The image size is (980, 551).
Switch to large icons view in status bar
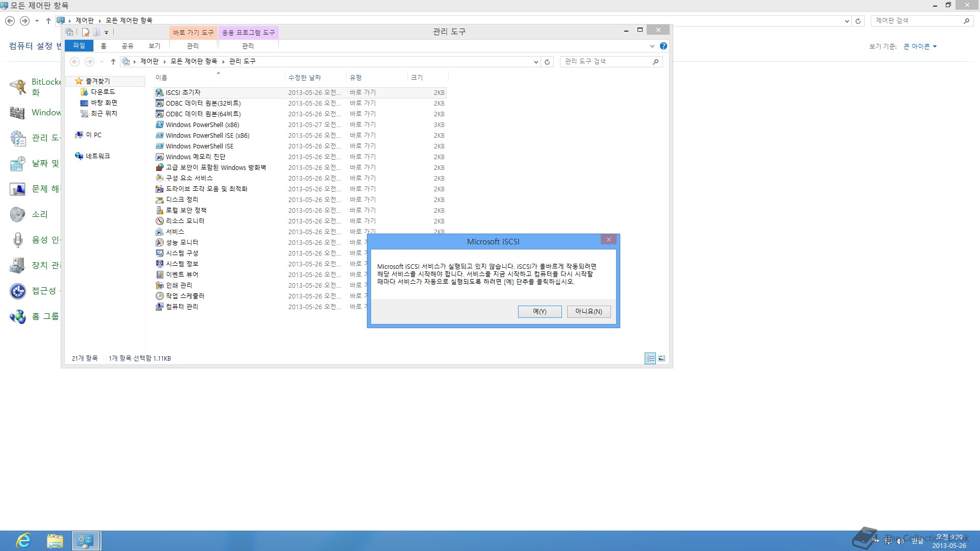(661, 358)
